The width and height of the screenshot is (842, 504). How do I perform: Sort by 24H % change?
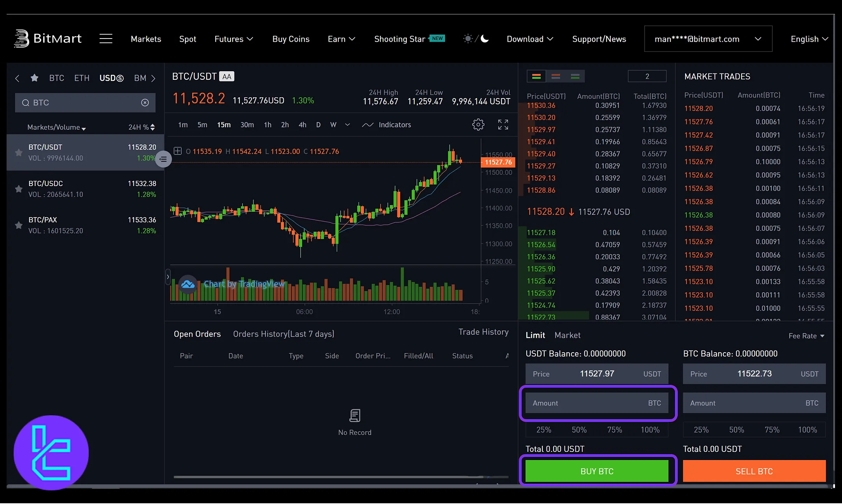pos(142,127)
